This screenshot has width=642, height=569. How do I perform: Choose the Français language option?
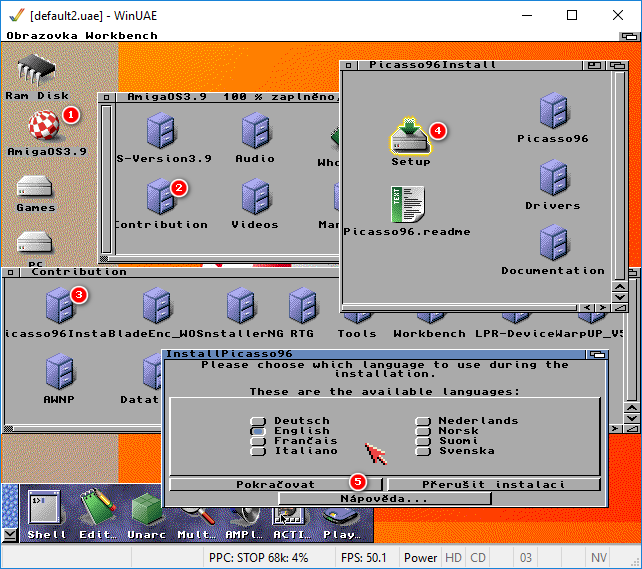258,441
